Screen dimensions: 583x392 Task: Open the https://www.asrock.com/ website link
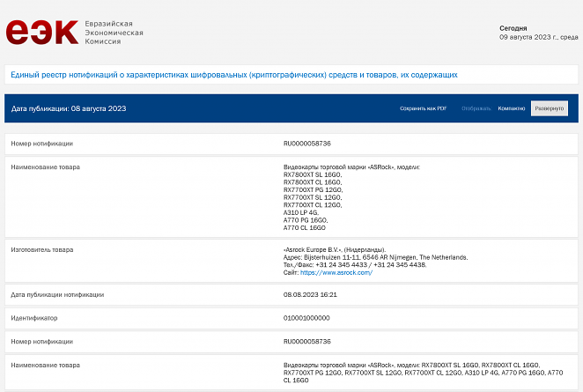click(336, 272)
